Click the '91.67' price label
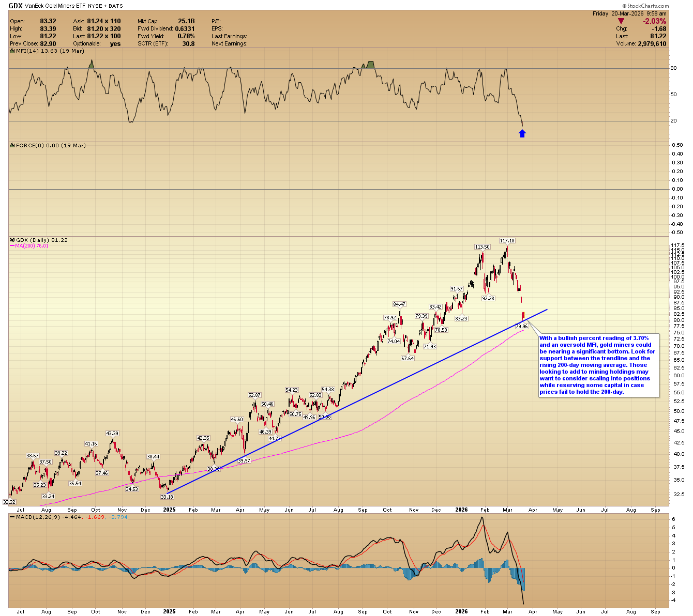 tap(456, 289)
